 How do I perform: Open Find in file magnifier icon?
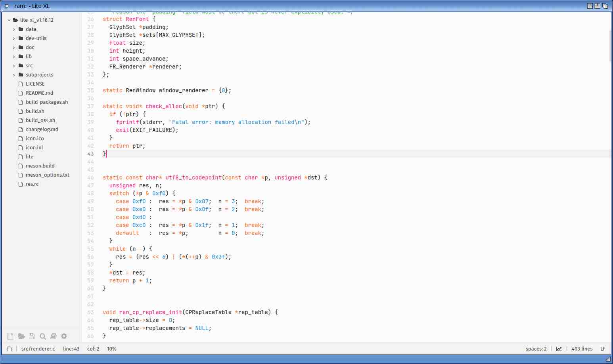click(43, 336)
